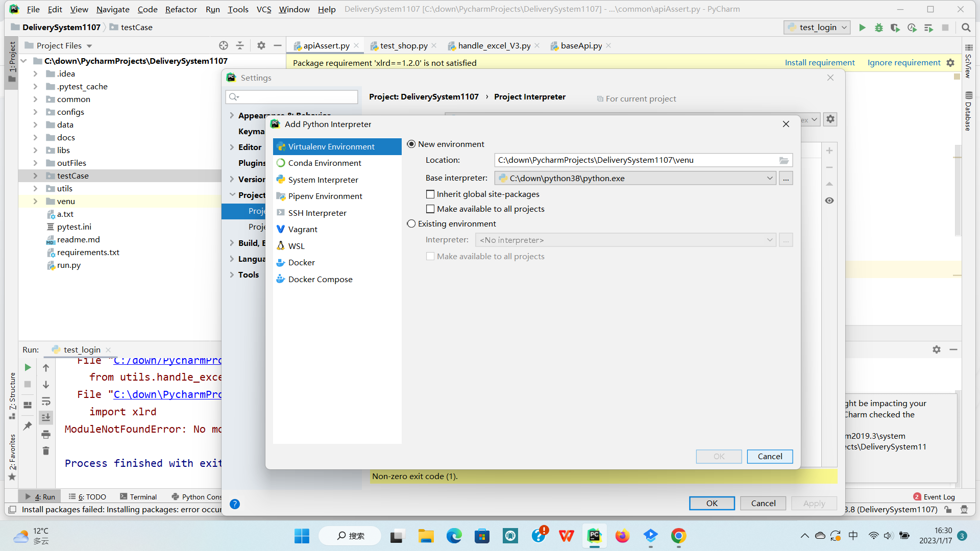Image resolution: width=980 pixels, height=551 pixels.
Task: Click the Debug bug icon in toolbar
Action: point(878,28)
